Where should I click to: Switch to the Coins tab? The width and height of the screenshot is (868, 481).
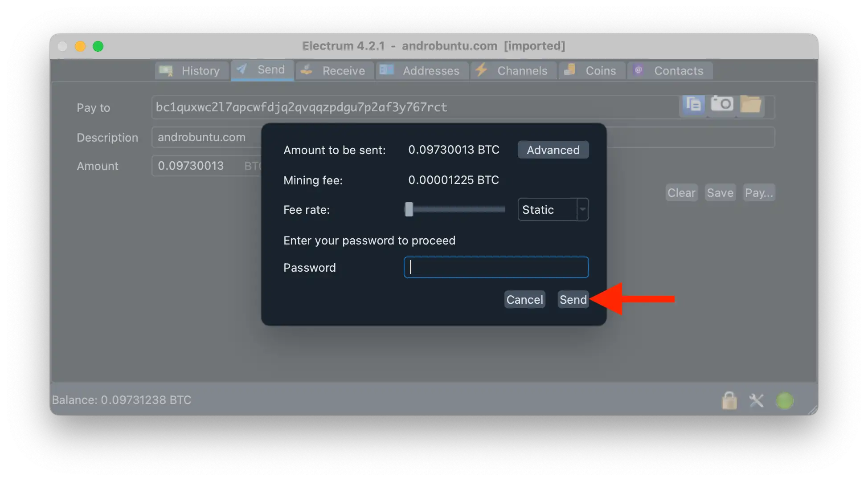pyautogui.click(x=592, y=70)
